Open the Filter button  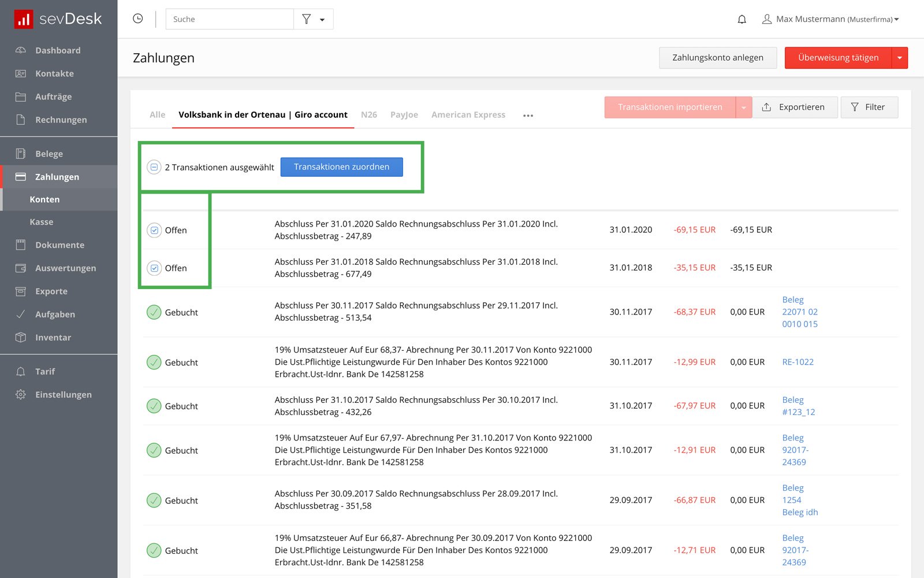click(869, 108)
